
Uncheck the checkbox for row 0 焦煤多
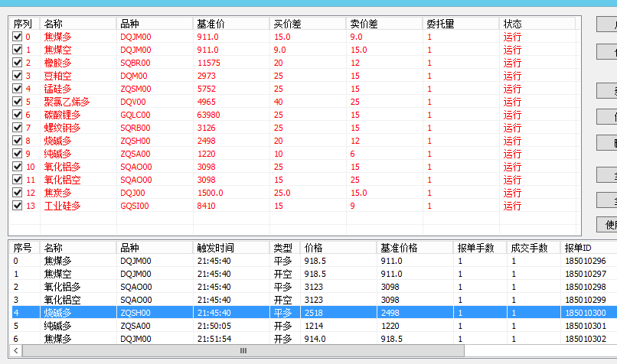coord(18,37)
